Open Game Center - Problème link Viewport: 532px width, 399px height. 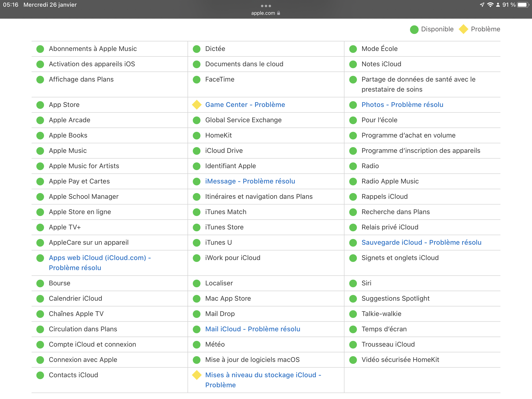point(245,105)
